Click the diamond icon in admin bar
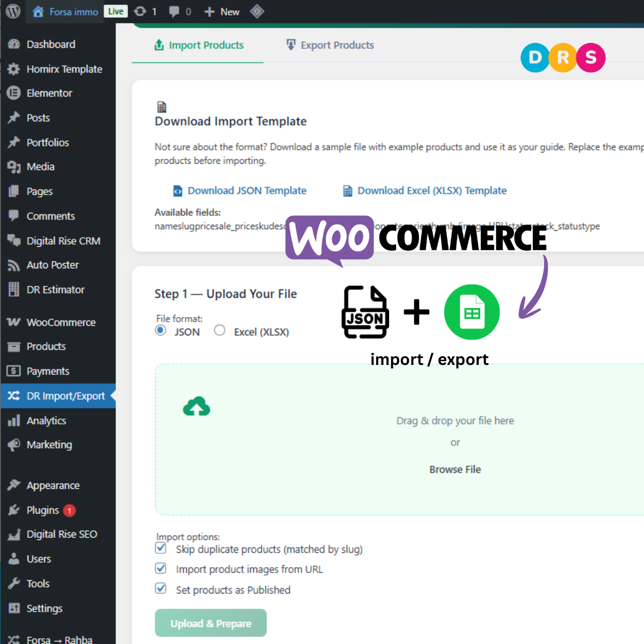Viewport: 644px width, 644px height. click(x=257, y=11)
